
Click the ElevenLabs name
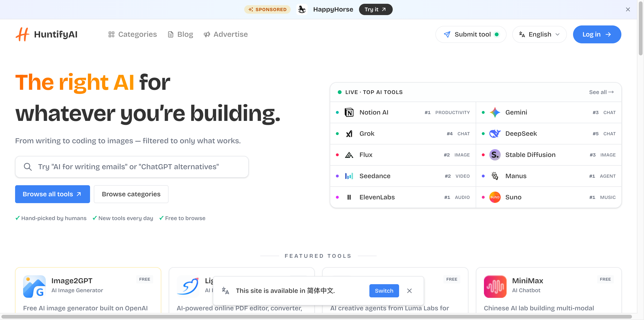[x=377, y=197]
